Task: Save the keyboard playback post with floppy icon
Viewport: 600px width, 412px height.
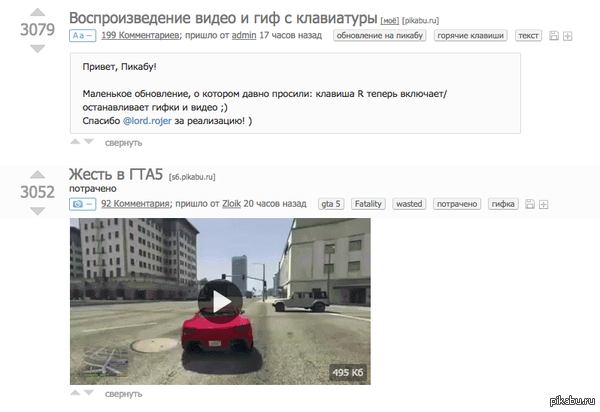Action: (554, 36)
